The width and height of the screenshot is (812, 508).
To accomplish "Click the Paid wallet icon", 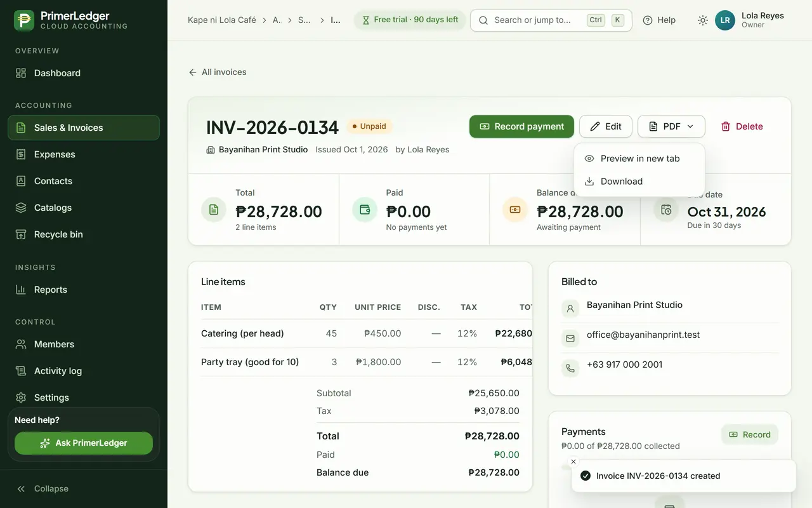I will [365, 210].
